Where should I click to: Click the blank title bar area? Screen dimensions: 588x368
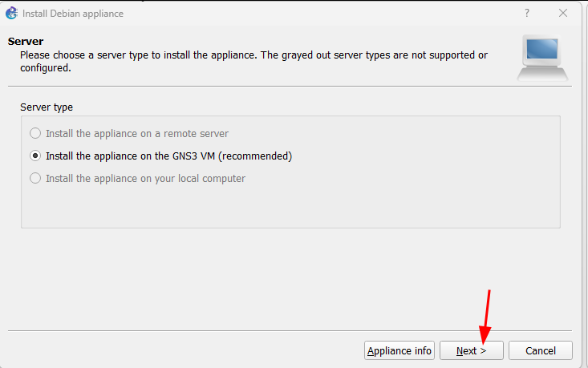pyautogui.click(x=321, y=14)
